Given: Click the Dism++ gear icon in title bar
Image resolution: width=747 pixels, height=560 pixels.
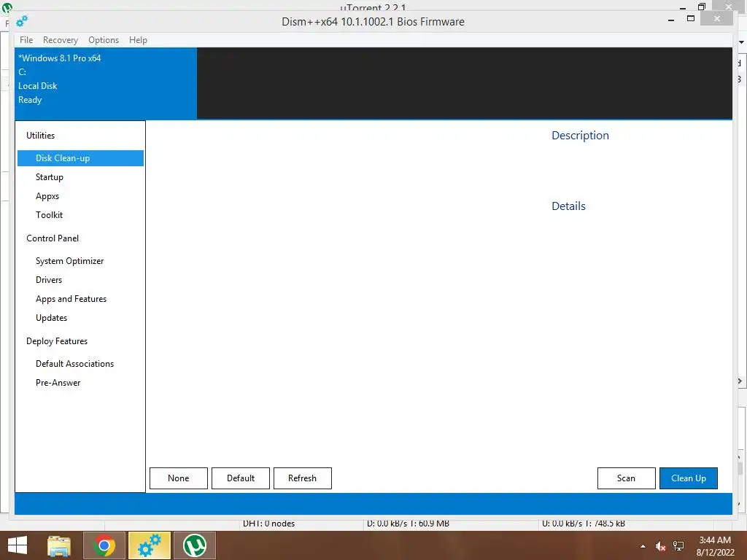Looking at the screenshot, I should click(22, 21).
